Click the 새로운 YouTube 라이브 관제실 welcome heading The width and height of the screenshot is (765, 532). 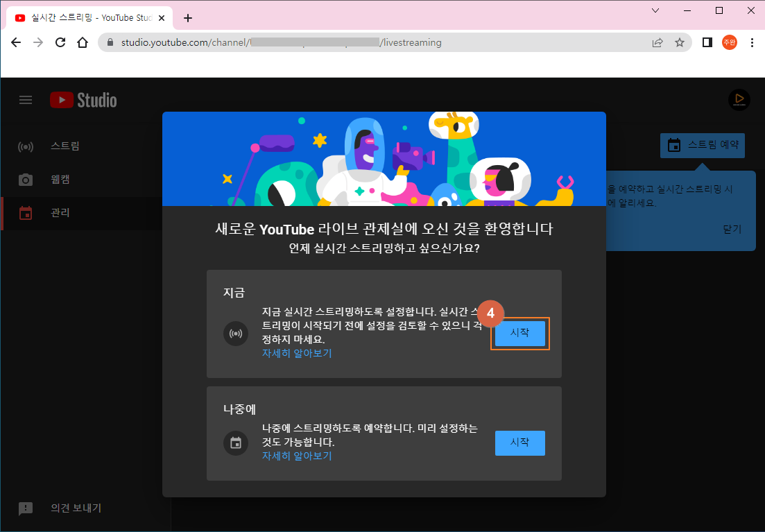[x=384, y=229]
